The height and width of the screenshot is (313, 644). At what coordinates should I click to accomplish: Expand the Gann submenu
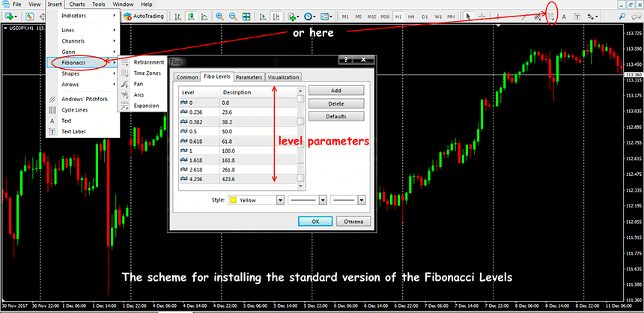pyautogui.click(x=83, y=52)
